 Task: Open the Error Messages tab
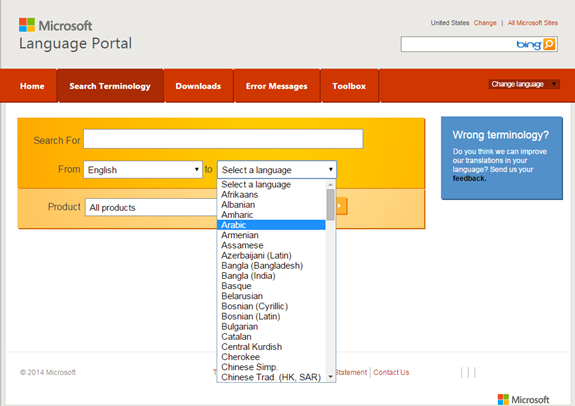[276, 86]
